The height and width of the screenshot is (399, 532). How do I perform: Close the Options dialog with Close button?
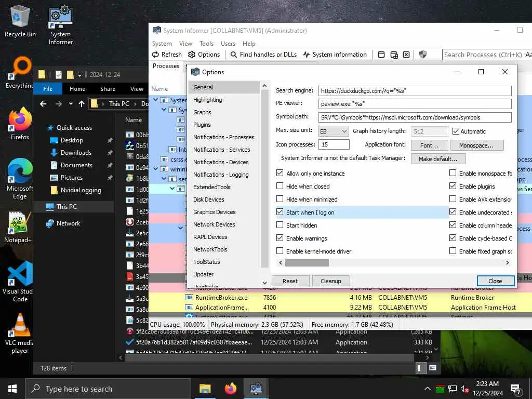click(495, 281)
